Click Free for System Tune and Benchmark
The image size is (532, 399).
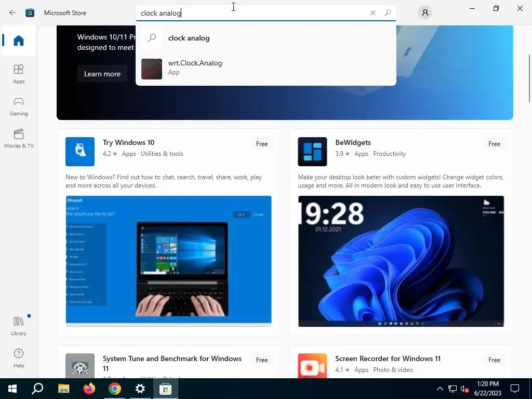(262, 360)
